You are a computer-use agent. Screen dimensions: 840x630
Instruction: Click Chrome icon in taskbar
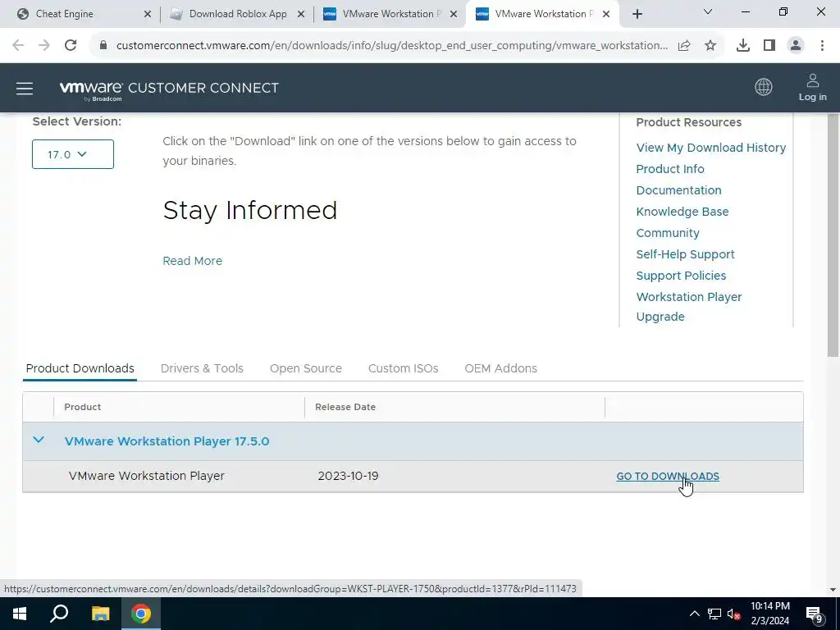click(141, 614)
